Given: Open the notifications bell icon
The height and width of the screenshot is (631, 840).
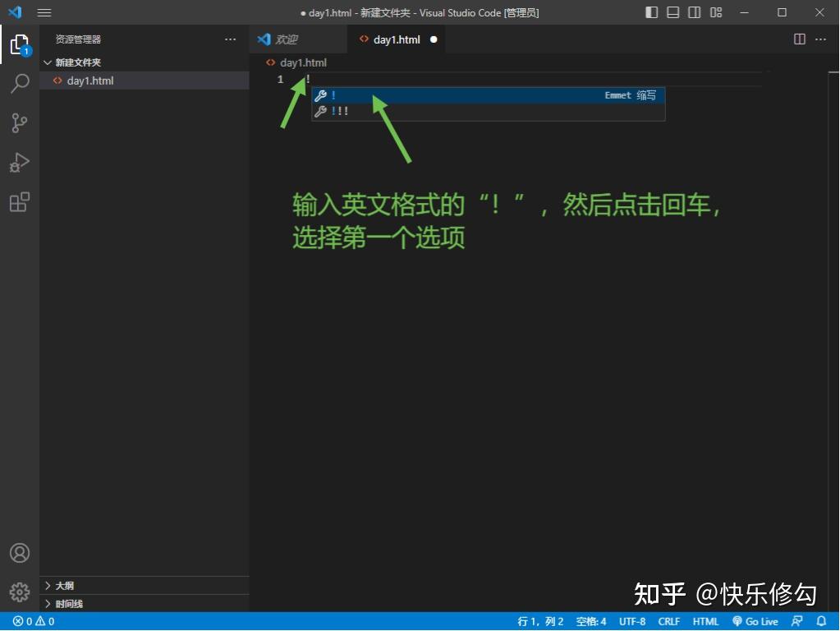Looking at the screenshot, I should point(821,621).
